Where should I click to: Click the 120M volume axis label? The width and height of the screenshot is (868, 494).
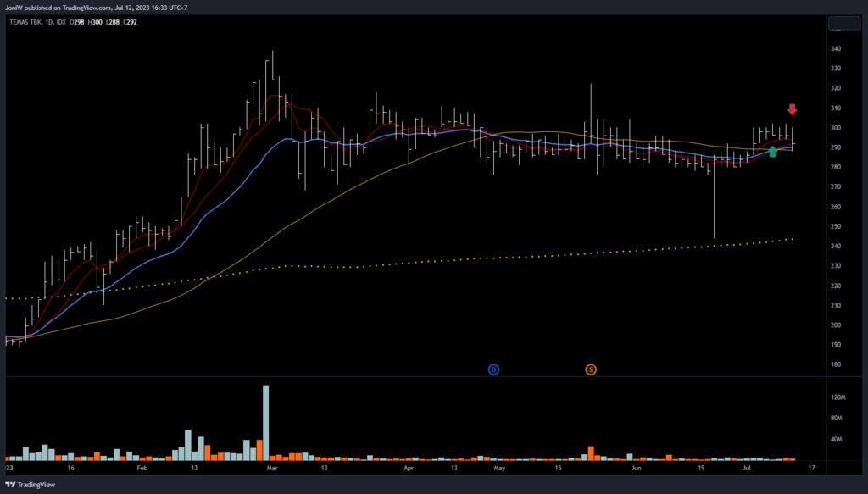[838, 397]
